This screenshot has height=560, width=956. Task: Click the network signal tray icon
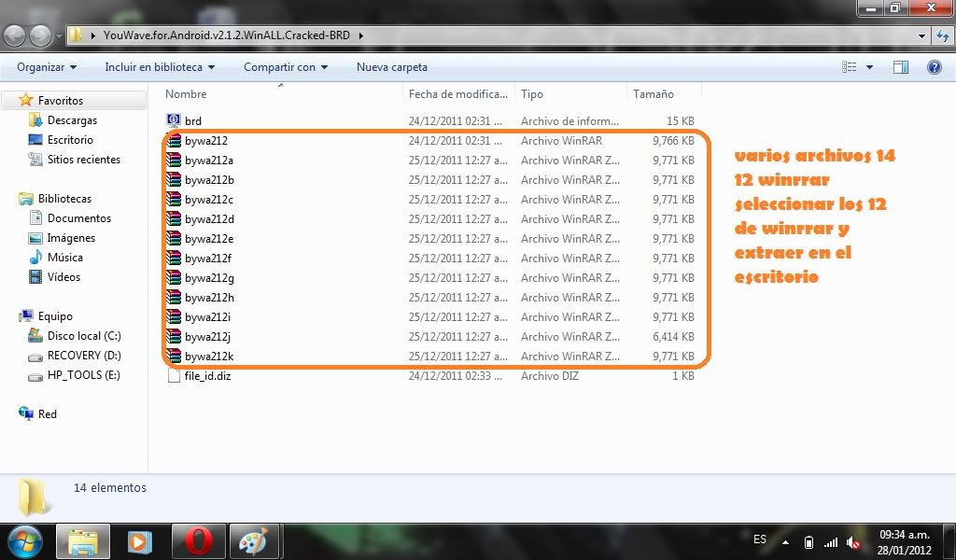click(831, 542)
